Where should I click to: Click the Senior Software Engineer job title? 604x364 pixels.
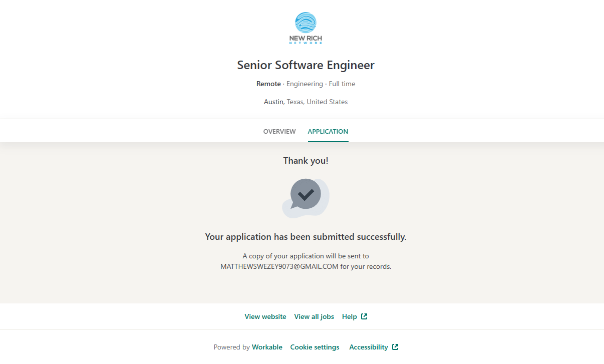pyautogui.click(x=306, y=65)
